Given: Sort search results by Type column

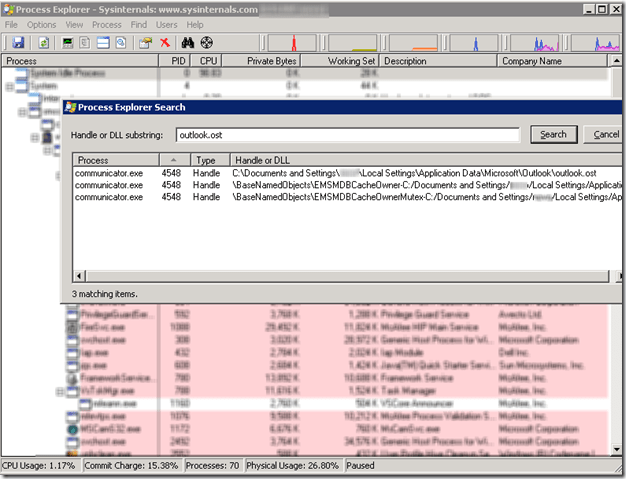Looking at the screenshot, I should tap(206, 160).
